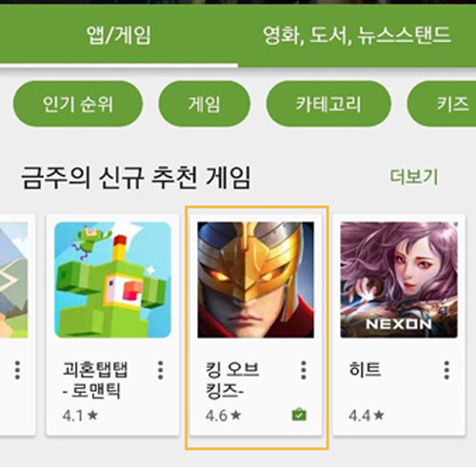The image size is (476, 467).
Task: Open the 히트 NEXON game icon
Action: tap(399, 280)
